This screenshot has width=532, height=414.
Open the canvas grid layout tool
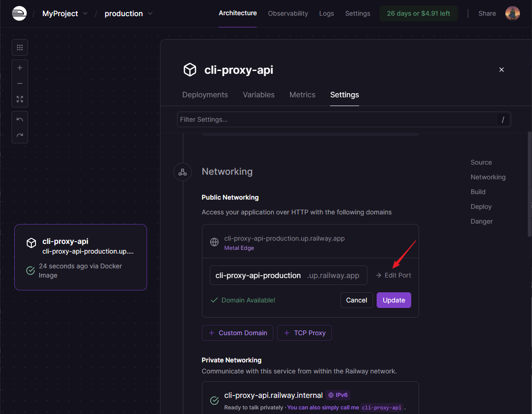pyautogui.click(x=20, y=47)
